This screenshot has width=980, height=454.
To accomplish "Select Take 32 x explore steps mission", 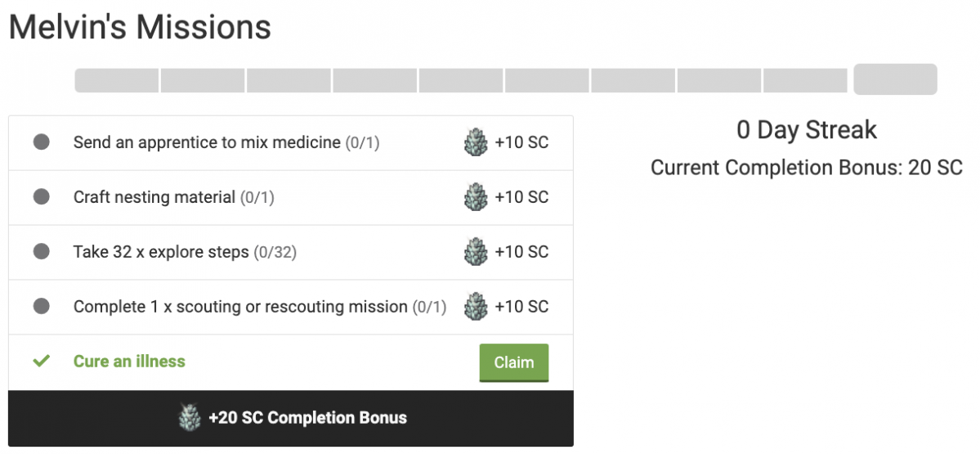I will pos(161,252).
